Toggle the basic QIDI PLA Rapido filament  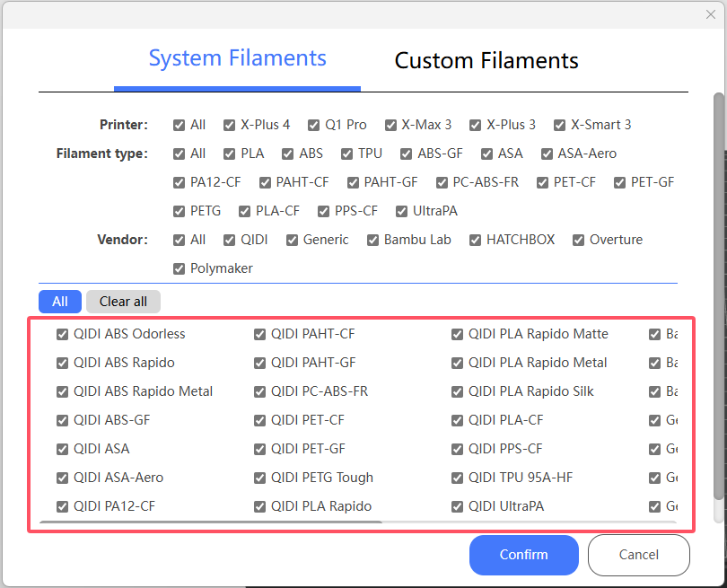pyautogui.click(x=259, y=507)
